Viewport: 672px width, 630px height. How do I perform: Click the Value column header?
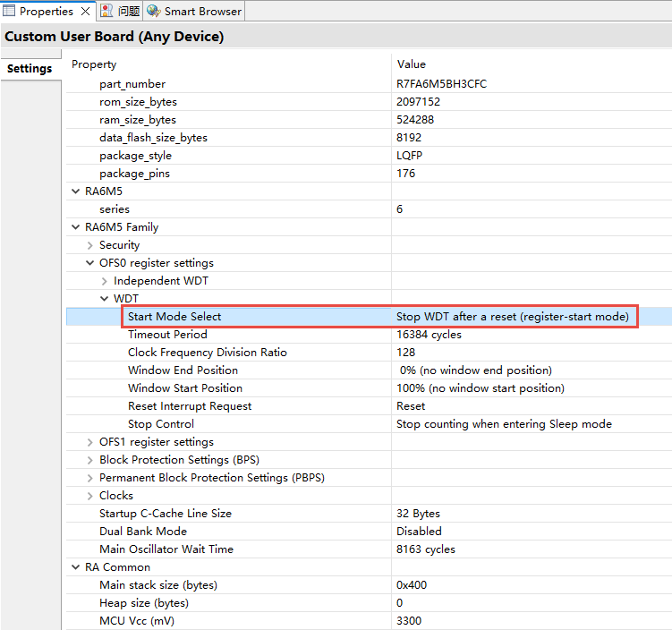pyautogui.click(x=412, y=64)
